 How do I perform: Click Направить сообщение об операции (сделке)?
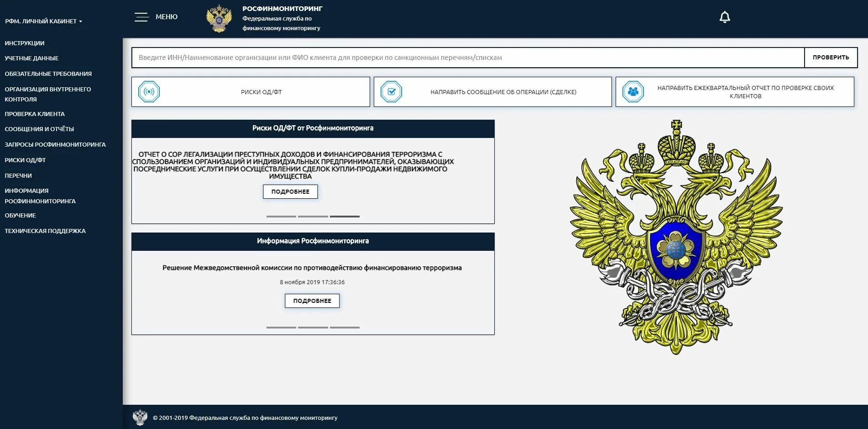[492, 92]
